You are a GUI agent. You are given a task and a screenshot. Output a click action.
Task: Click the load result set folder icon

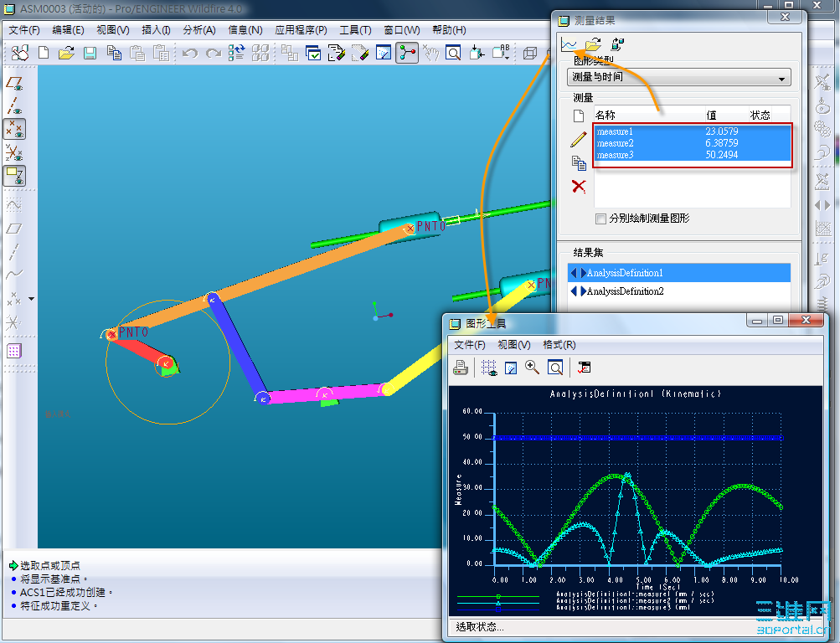pos(593,44)
